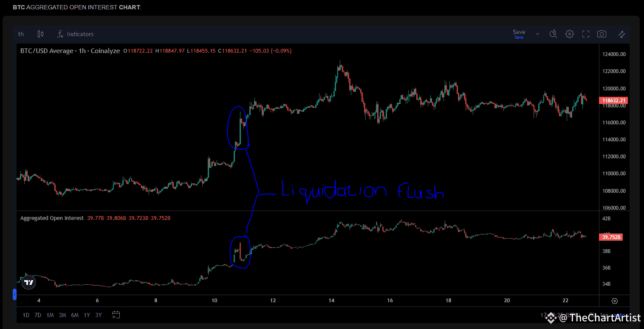This screenshot has width=644, height=329.
Task: Open chart settings gear in top toolbar
Action: click(570, 34)
